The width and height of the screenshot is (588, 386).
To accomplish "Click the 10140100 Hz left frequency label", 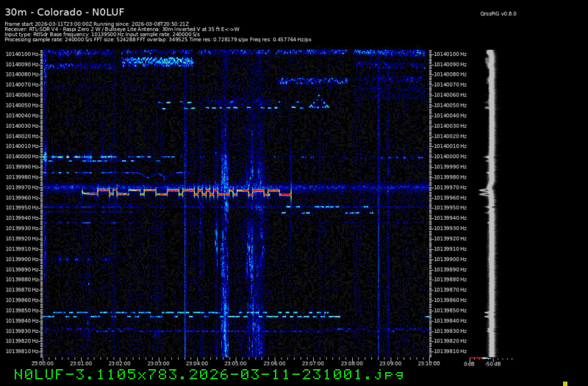I will (24, 54).
